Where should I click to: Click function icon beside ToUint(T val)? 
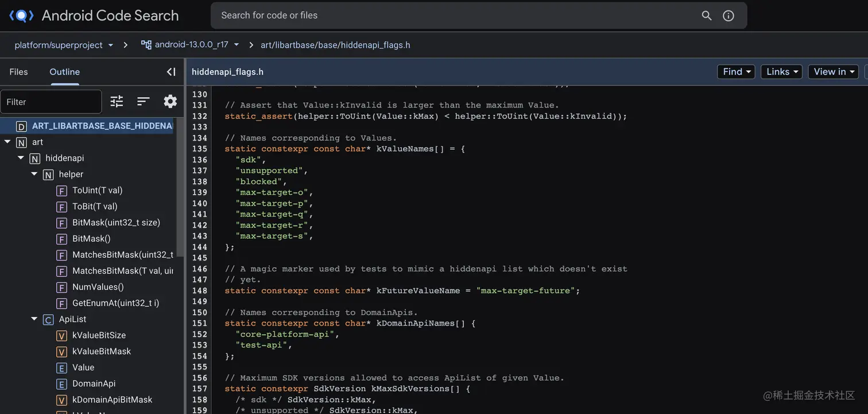(61, 191)
